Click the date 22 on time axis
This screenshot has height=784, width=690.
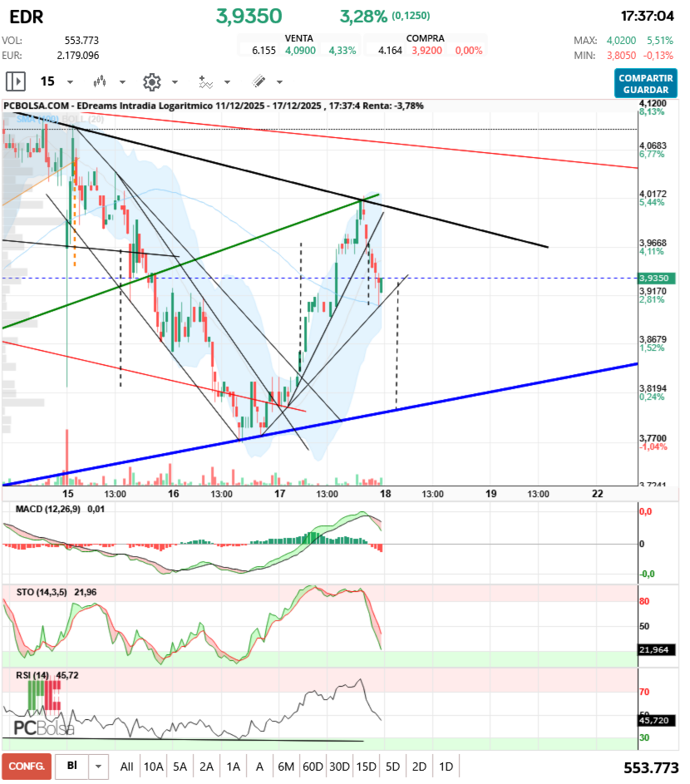point(598,494)
